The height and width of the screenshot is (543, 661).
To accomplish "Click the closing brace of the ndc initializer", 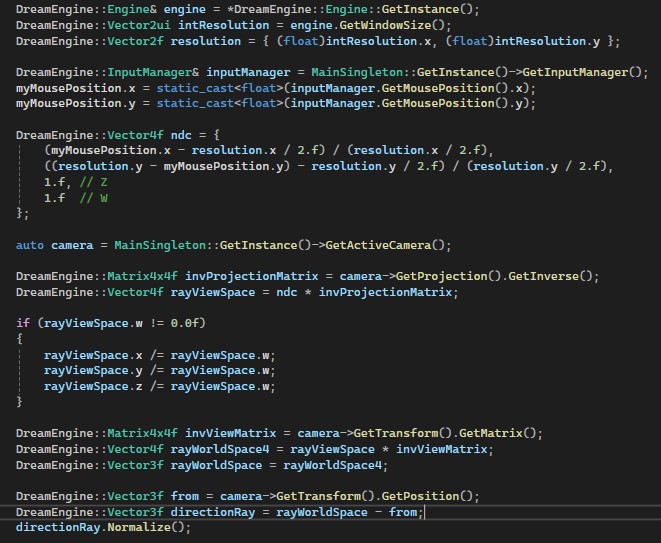I will click(19, 213).
